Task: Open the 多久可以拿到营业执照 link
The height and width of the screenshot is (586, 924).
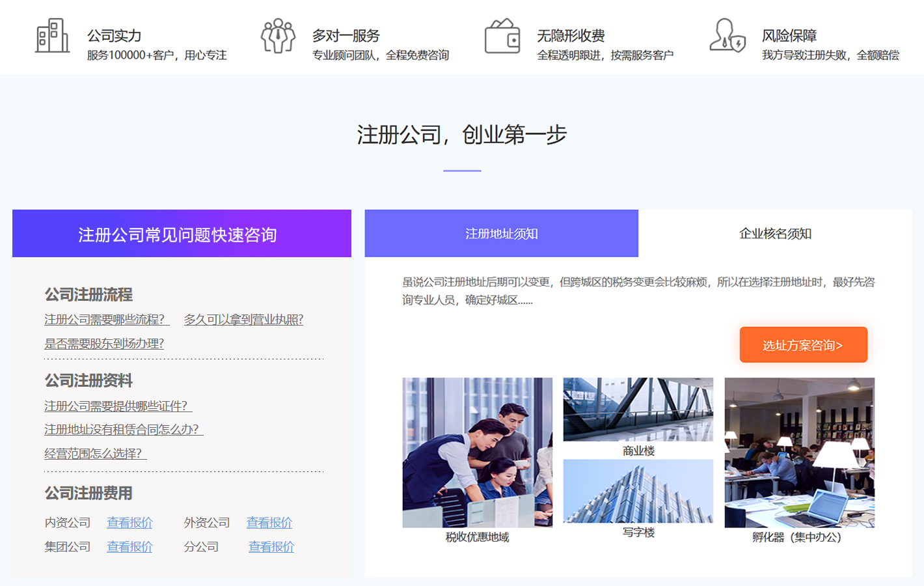Action: tap(243, 320)
